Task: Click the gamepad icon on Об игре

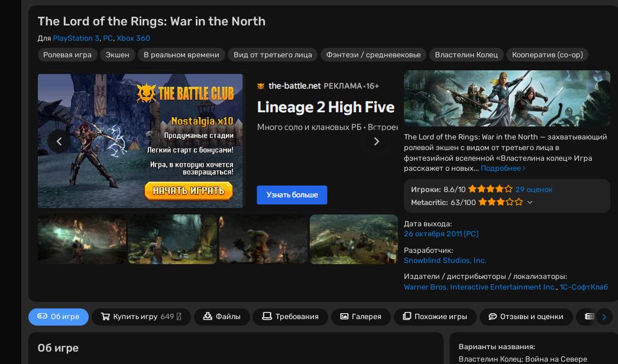Action: tap(42, 316)
